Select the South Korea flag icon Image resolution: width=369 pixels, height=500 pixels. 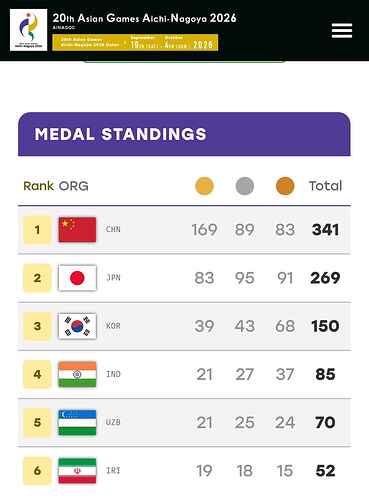tap(77, 326)
